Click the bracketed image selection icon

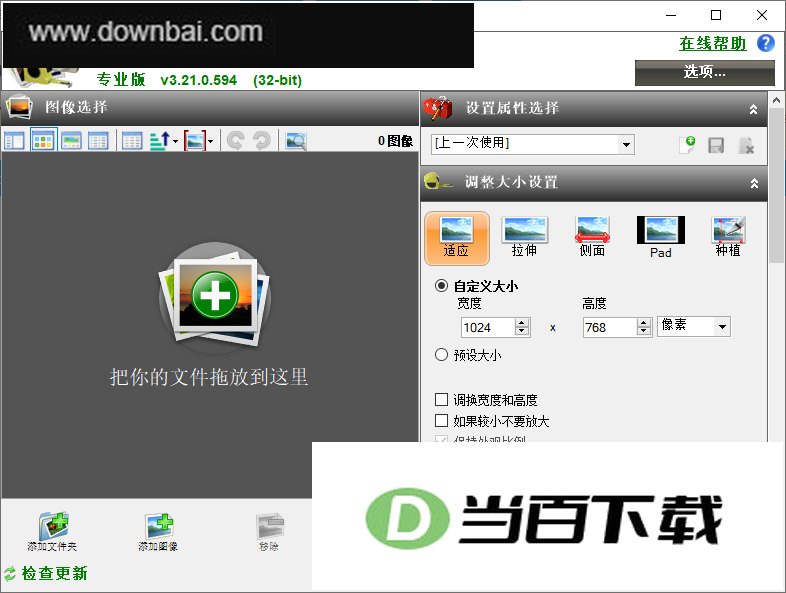[195, 141]
